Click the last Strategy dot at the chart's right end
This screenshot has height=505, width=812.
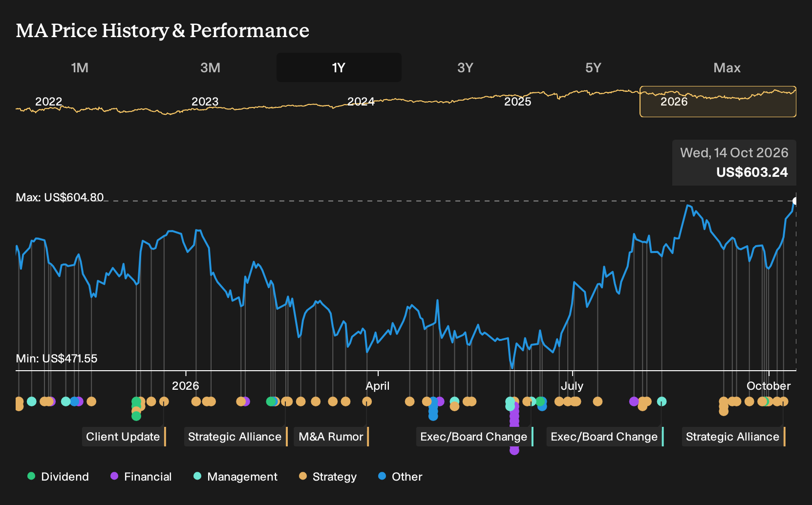(784, 401)
